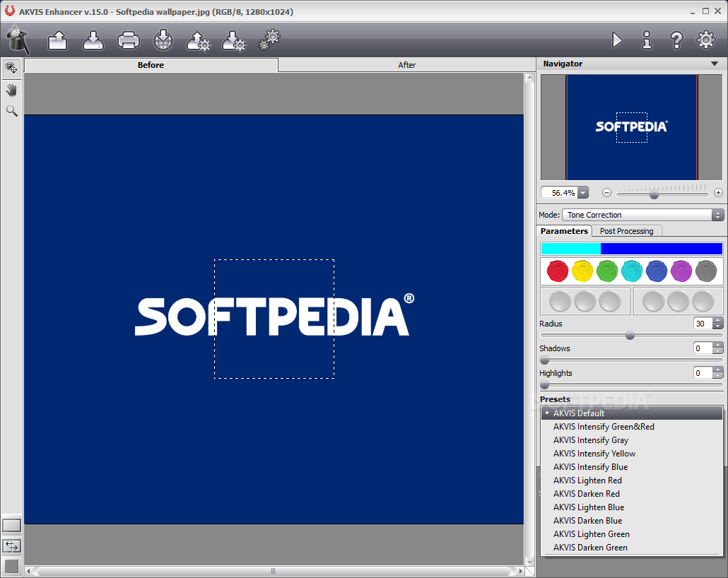
Task: Switch to the Before tab
Action: point(151,65)
